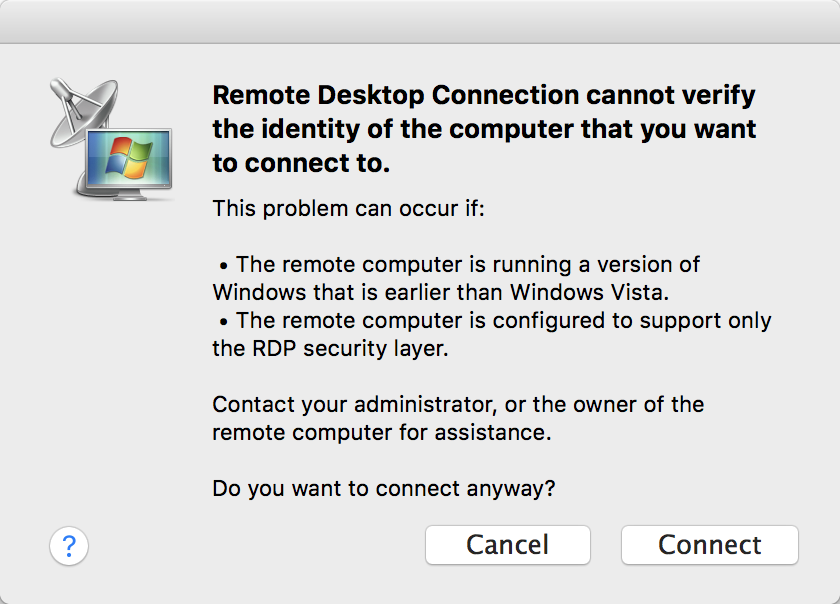
Task: Click the bold cannot verify identity heading
Action: point(484,129)
